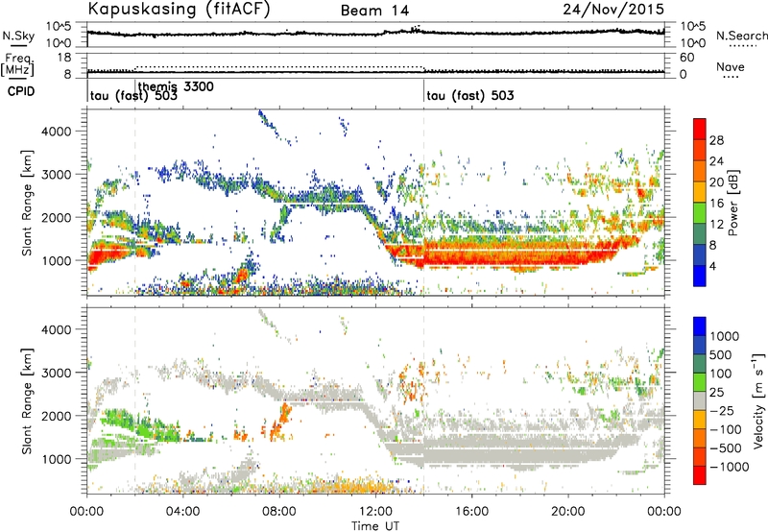Click the 'Time UT' axis label
Image resolution: width=768 pixels, height=532 pixels.
(375, 525)
